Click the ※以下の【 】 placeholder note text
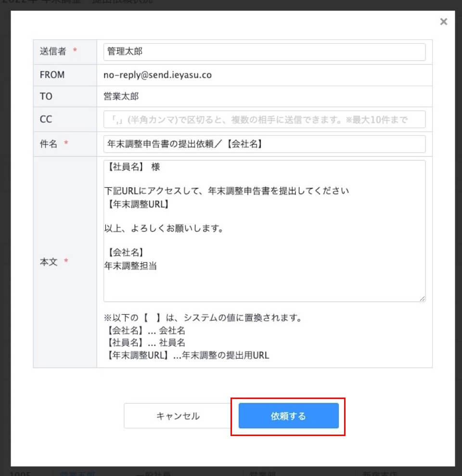The height and width of the screenshot is (476, 462). pyautogui.click(x=203, y=318)
